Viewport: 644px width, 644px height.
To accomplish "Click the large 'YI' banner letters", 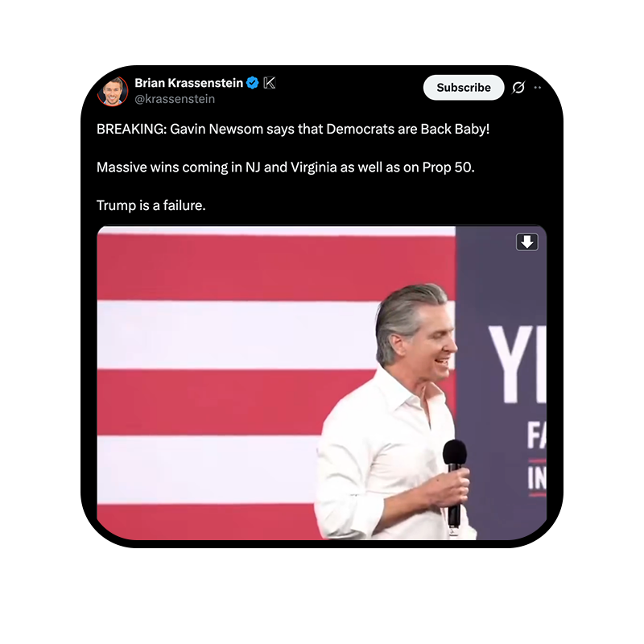I will point(518,364).
